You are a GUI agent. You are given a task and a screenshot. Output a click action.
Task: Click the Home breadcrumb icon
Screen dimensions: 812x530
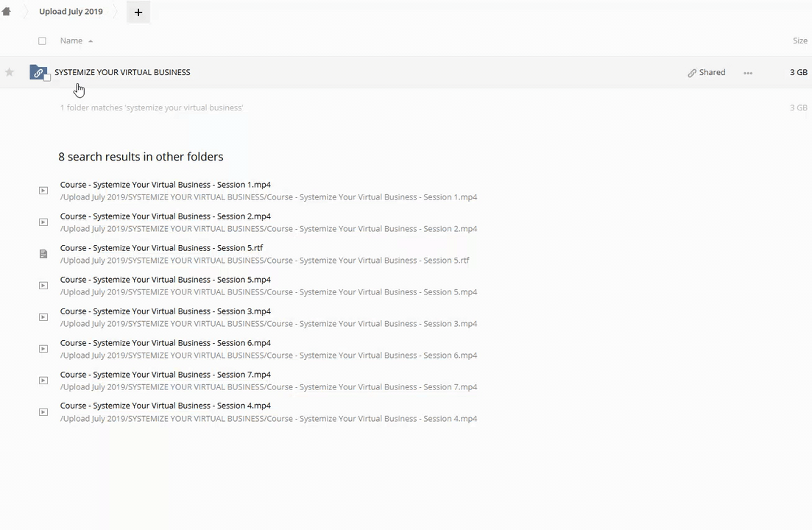pyautogui.click(x=7, y=12)
